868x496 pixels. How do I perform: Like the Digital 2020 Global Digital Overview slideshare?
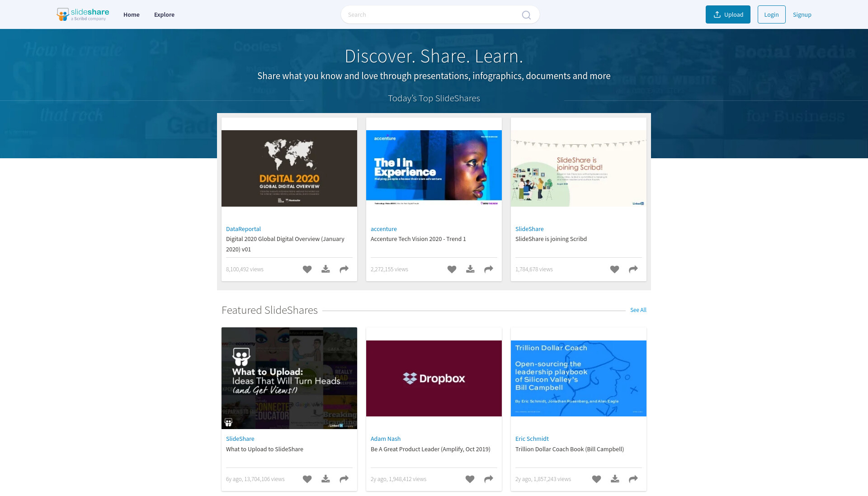(307, 269)
